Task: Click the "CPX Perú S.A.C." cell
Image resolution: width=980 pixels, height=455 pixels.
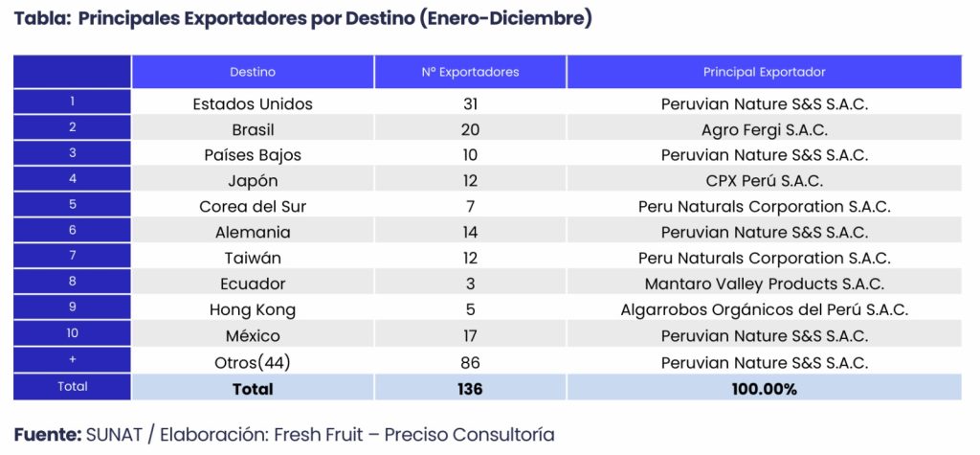Action: click(x=764, y=181)
